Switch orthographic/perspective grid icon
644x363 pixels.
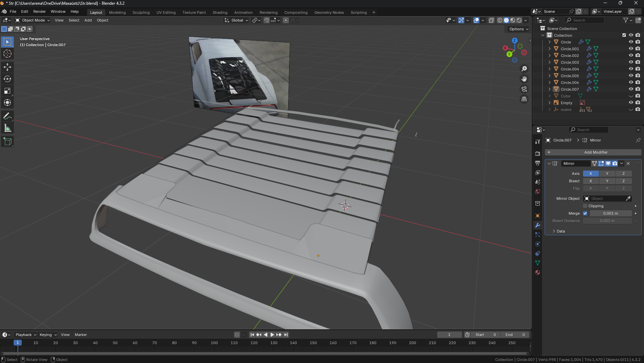pyautogui.click(x=524, y=99)
